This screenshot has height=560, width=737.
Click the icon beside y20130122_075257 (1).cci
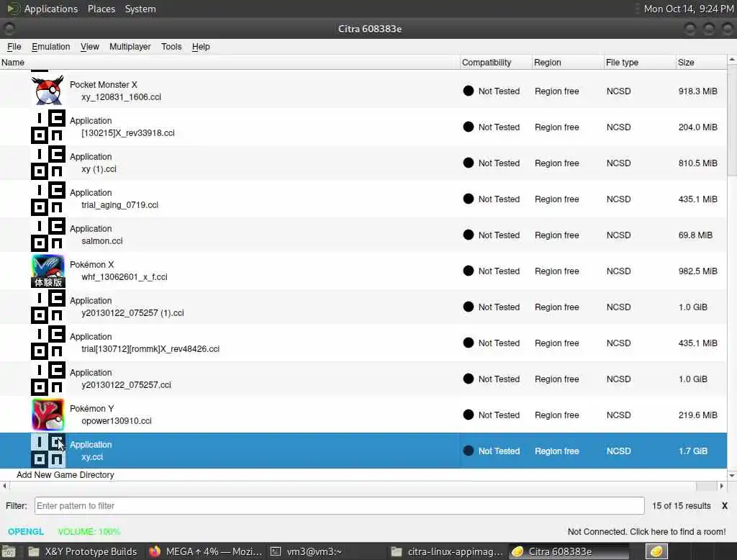[48, 307]
